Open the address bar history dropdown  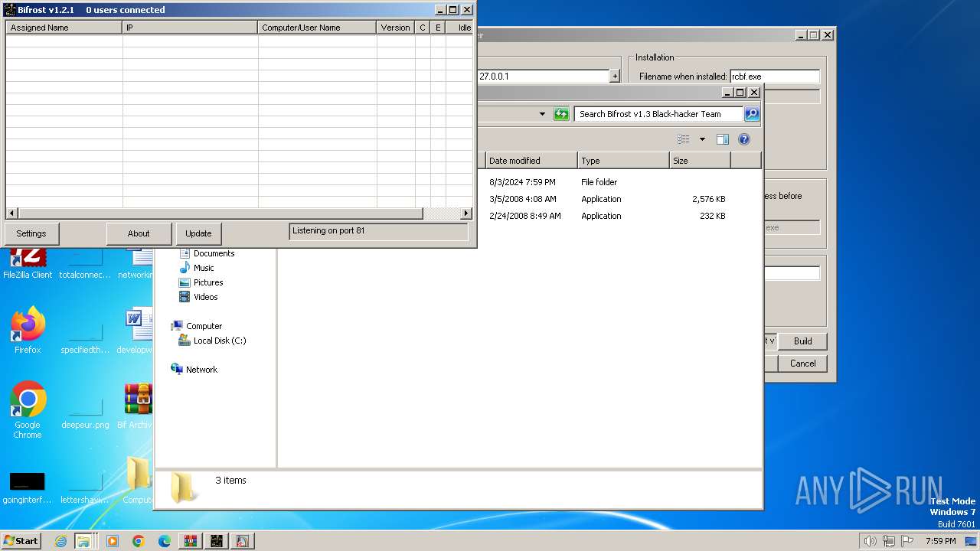pyautogui.click(x=542, y=114)
